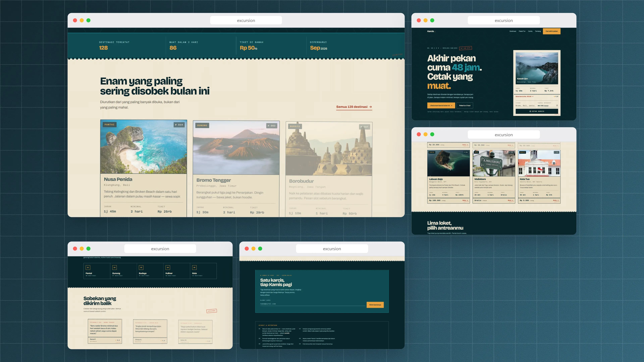This screenshot has width=644, height=362.
Task: Open the Nusa Penida card title
Action: coord(118,179)
